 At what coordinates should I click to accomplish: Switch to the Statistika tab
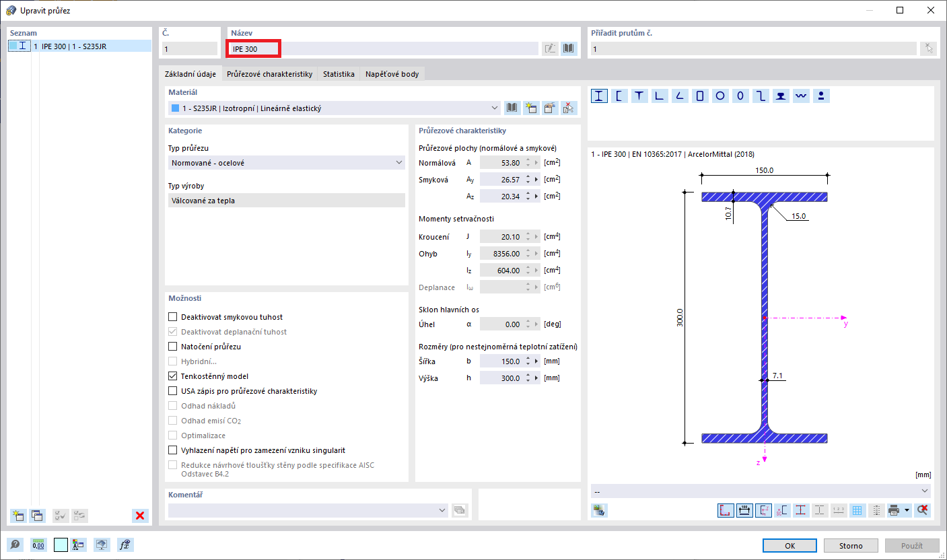coord(339,74)
